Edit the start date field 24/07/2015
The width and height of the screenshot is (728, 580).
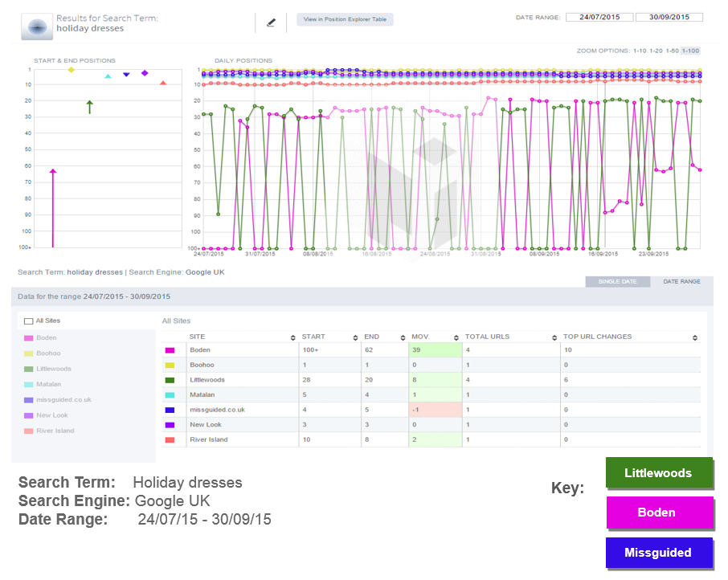599,17
